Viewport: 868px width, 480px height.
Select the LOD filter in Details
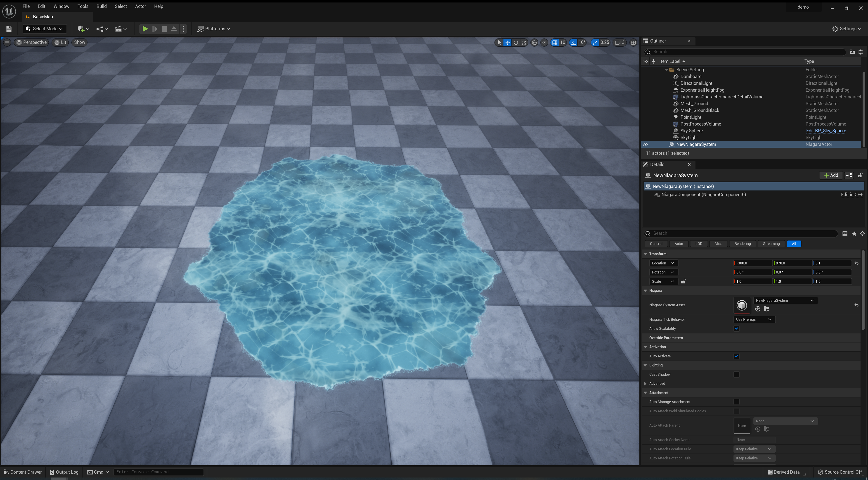coord(698,244)
